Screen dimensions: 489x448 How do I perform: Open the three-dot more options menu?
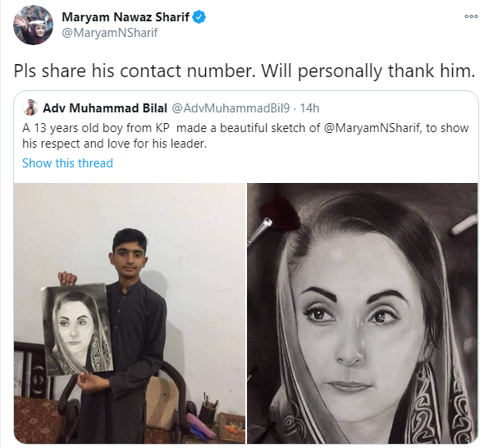point(471,16)
